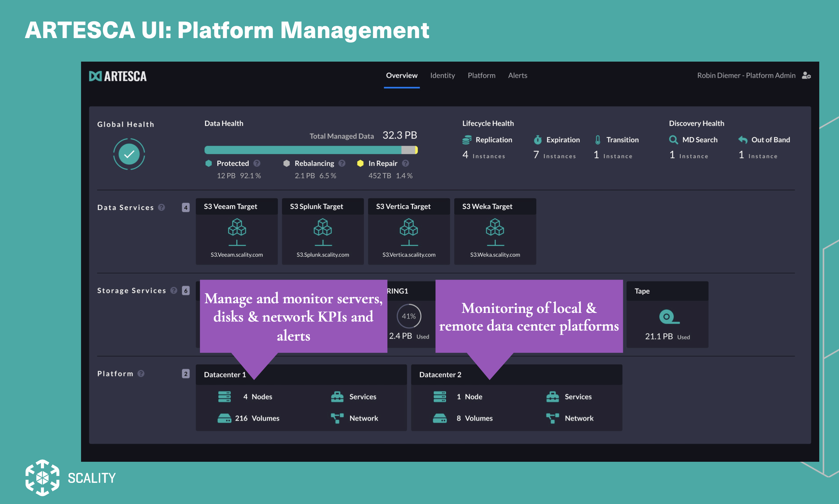Expand the Platform section help tooltip

tap(141, 373)
